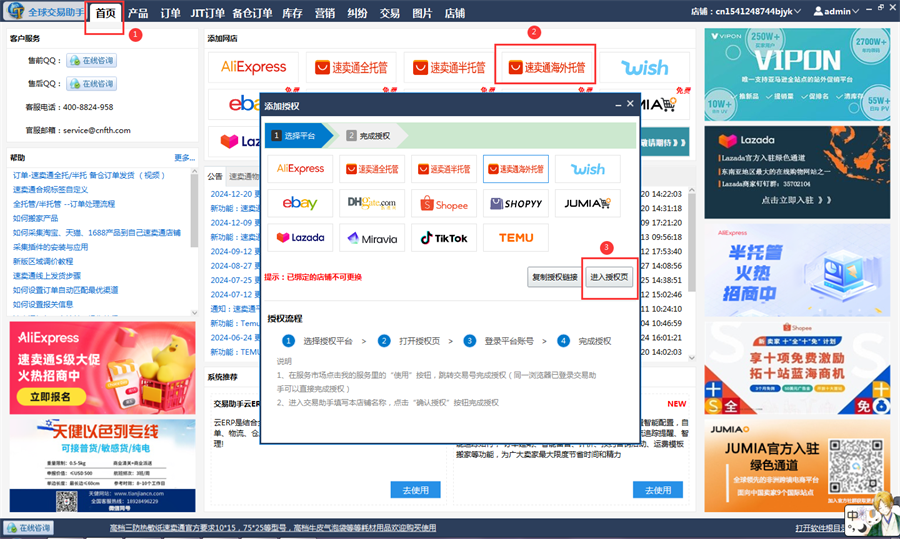Pick TEMU platform tile

515,238
